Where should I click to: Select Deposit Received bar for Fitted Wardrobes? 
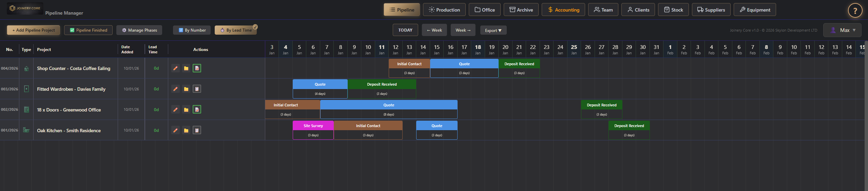pyautogui.click(x=382, y=89)
